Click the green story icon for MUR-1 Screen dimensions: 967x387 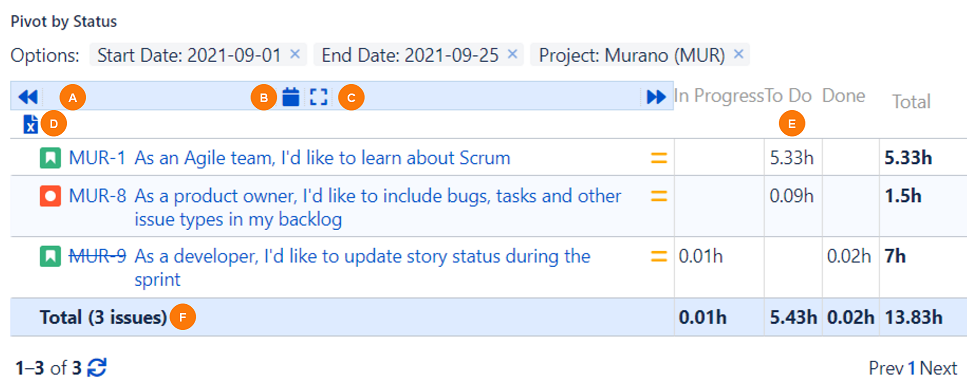pos(49,158)
